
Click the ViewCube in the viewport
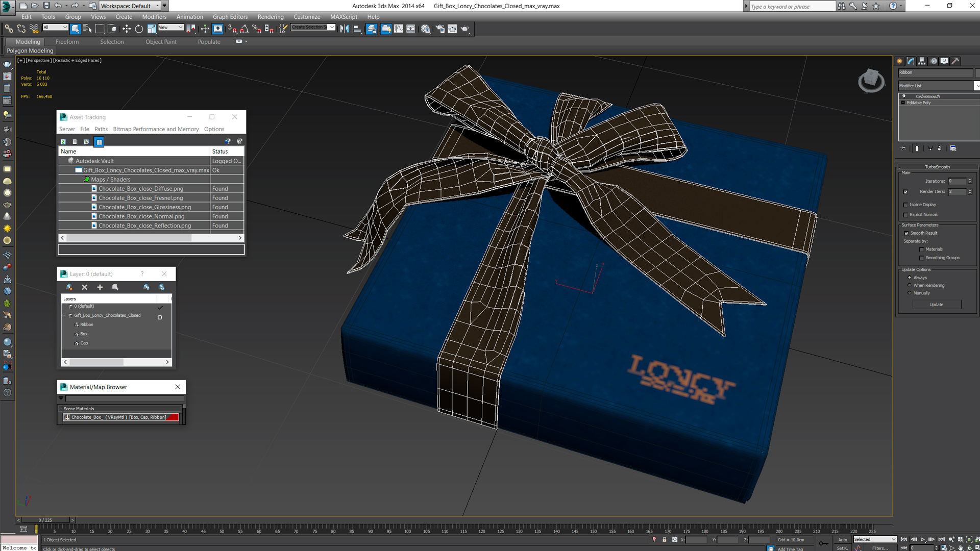point(871,81)
